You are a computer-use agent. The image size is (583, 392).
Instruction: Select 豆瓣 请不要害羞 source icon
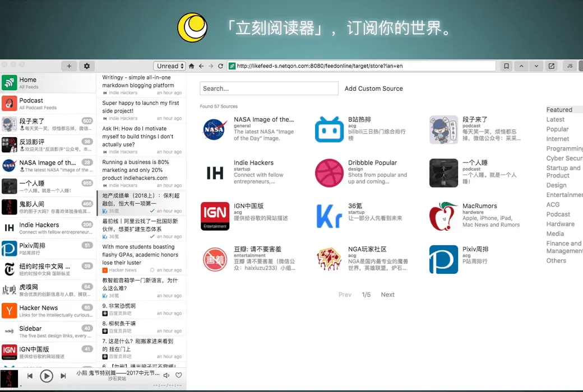[x=215, y=259]
